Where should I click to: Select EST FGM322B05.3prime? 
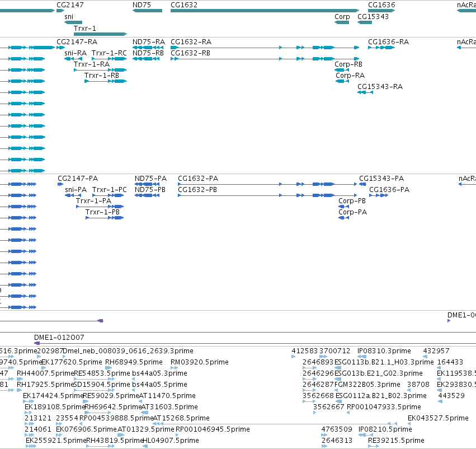coord(367,385)
